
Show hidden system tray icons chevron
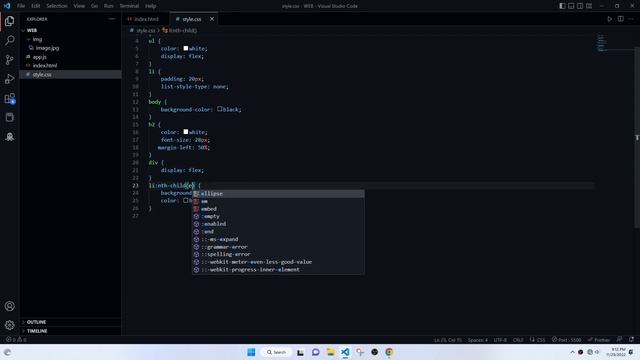coord(572,352)
